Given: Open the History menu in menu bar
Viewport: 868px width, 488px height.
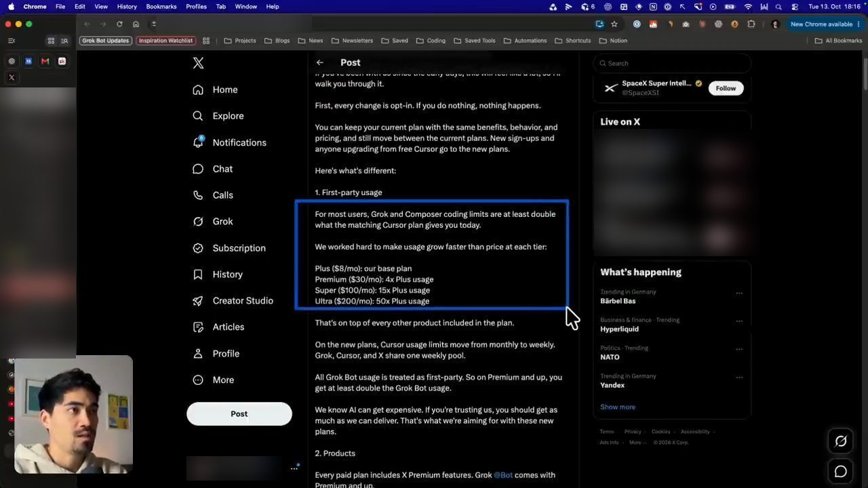Looking at the screenshot, I should (127, 6).
